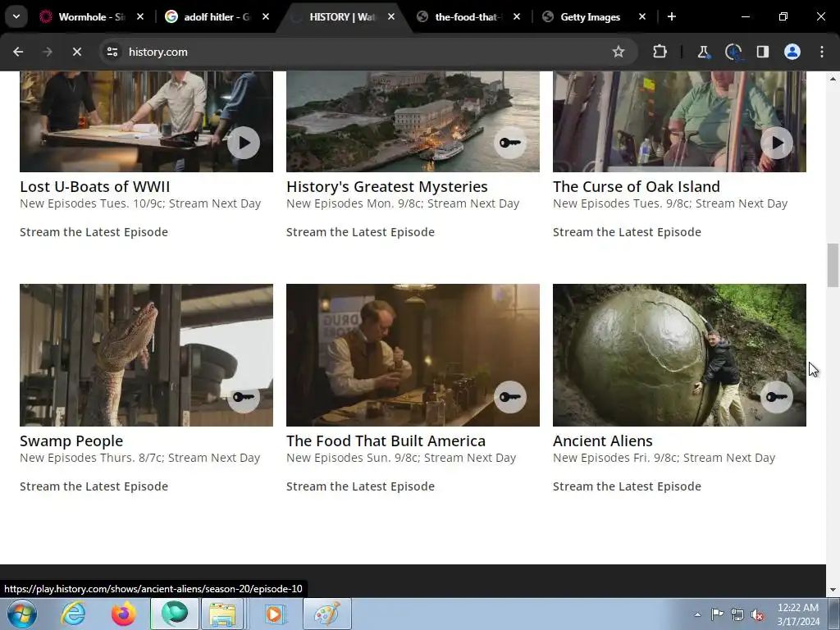Launch Internet Explorer from taskbar

[x=73, y=614]
